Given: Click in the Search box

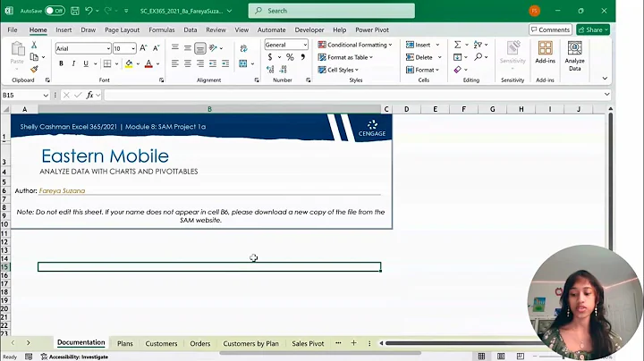Looking at the screenshot, I should pos(332,11).
